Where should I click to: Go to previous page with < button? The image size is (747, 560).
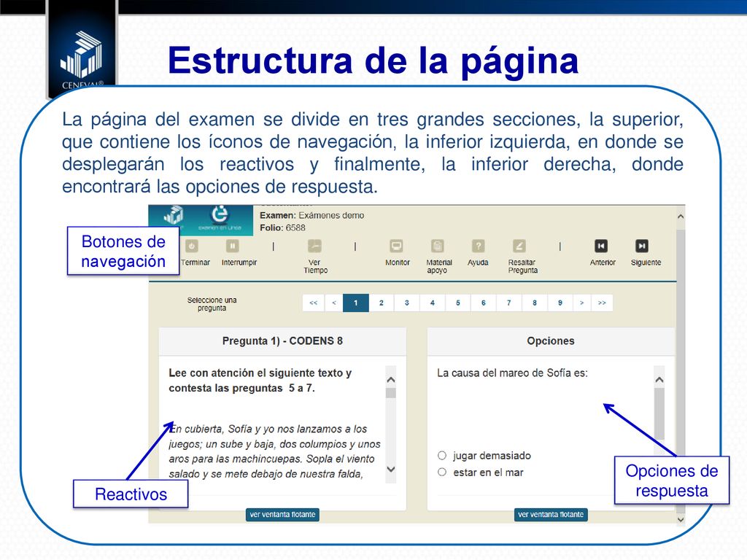point(334,303)
